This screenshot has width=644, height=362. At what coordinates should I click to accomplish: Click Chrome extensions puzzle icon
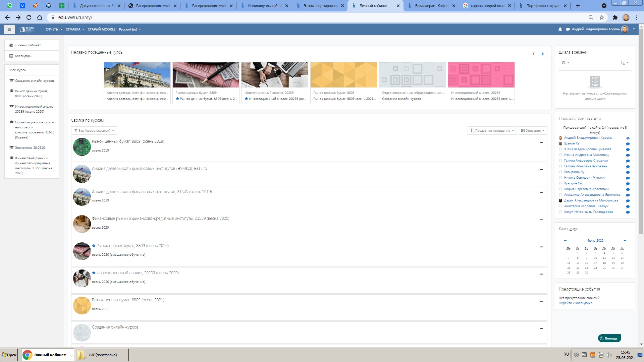tap(615, 17)
